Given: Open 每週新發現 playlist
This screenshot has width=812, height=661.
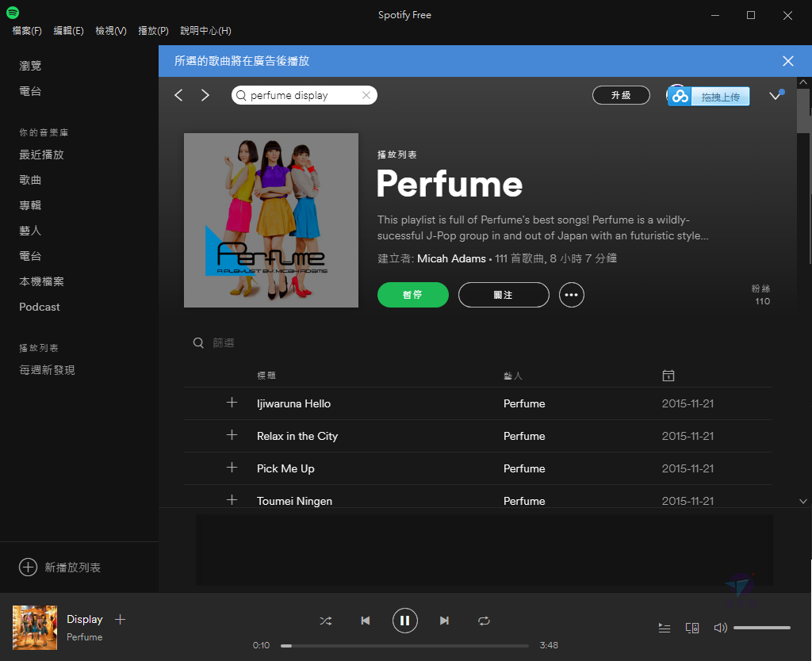Looking at the screenshot, I should click(x=47, y=370).
